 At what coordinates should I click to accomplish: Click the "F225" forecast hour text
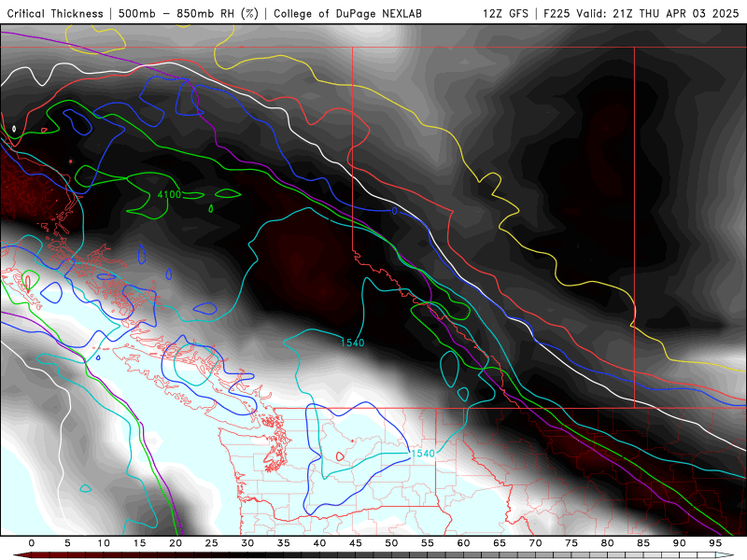[557, 13]
